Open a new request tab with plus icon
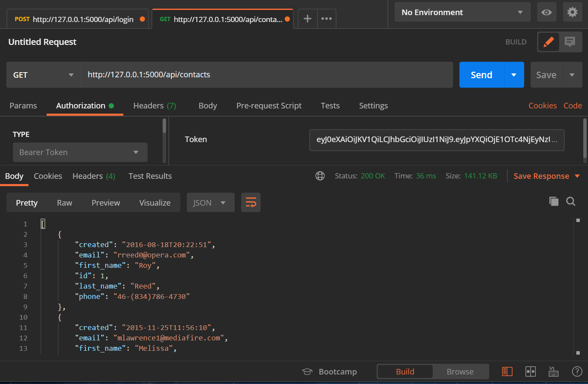Image resolution: width=588 pixels, height=384 pixels. point(308,19)
